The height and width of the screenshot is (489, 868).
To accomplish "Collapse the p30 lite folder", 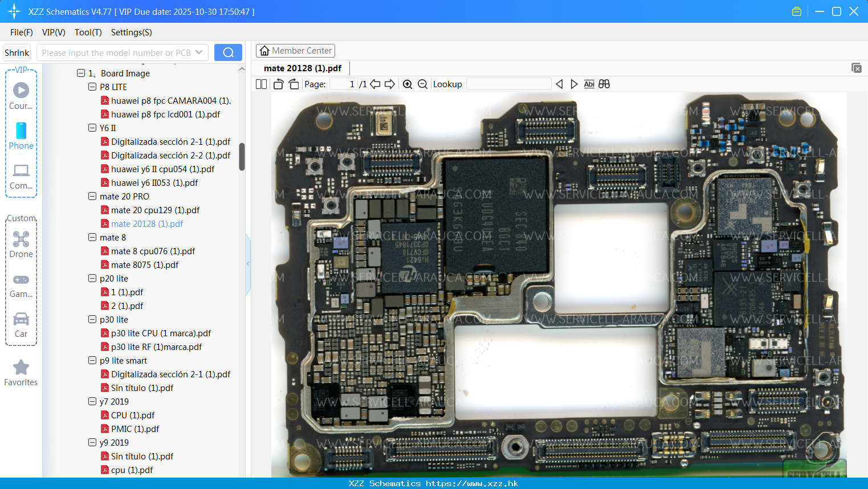I will pos(92,319).
